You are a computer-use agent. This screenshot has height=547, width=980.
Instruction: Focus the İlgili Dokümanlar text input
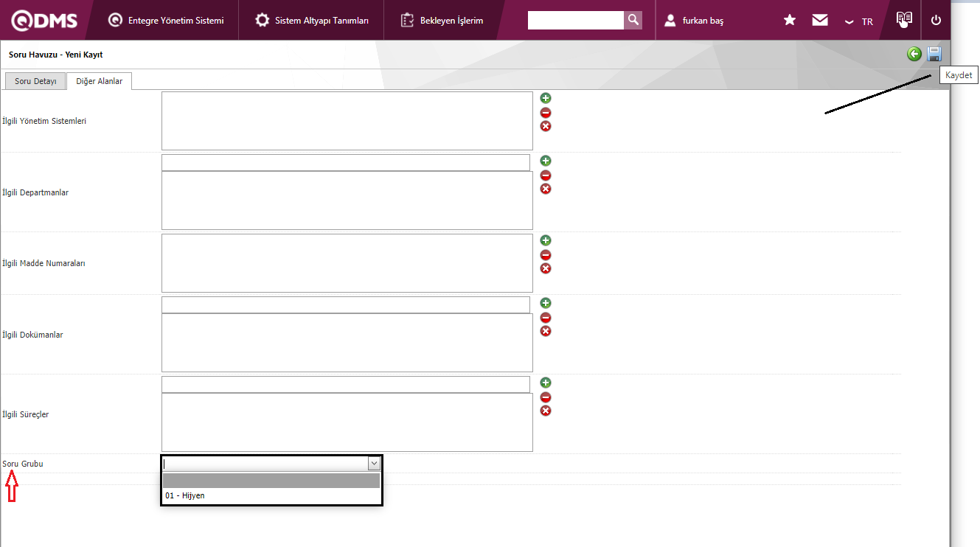tap(346, 304)
